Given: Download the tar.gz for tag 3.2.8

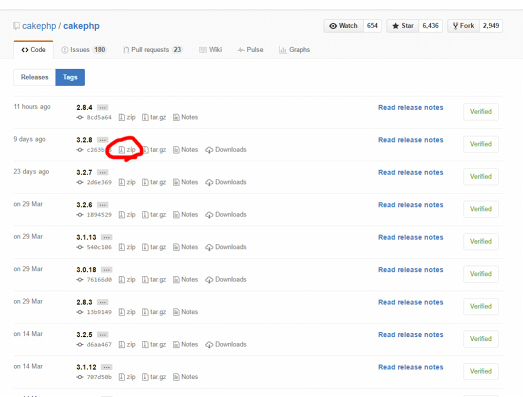Looking at the screenshot, I should [x=154, y=150].
